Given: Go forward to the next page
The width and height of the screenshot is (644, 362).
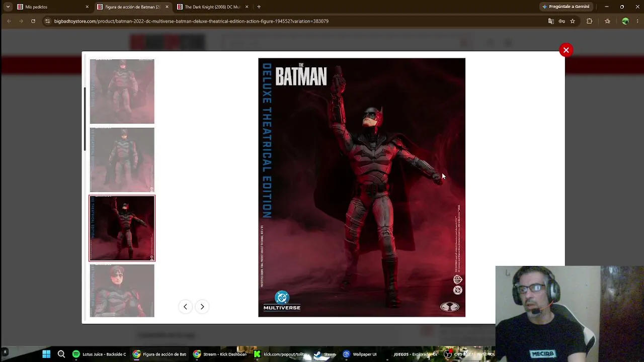Looking at the screenshot, I should click(x=21, y=21).
